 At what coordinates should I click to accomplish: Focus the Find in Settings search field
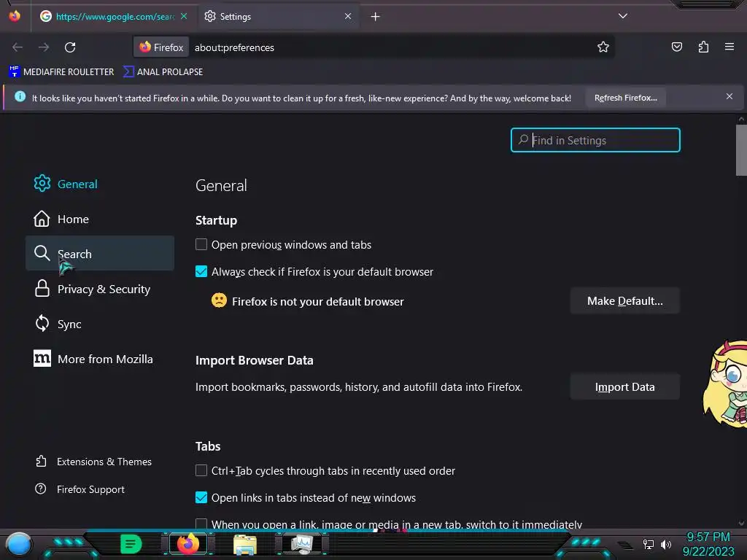pos(595,140)
